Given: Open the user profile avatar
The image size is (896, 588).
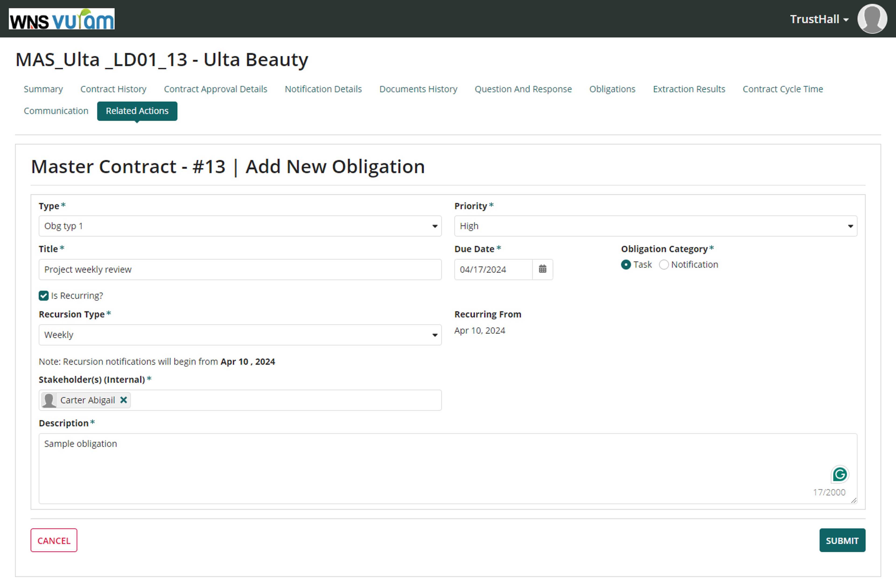Looking at the screenshot, I should [872, 19].
